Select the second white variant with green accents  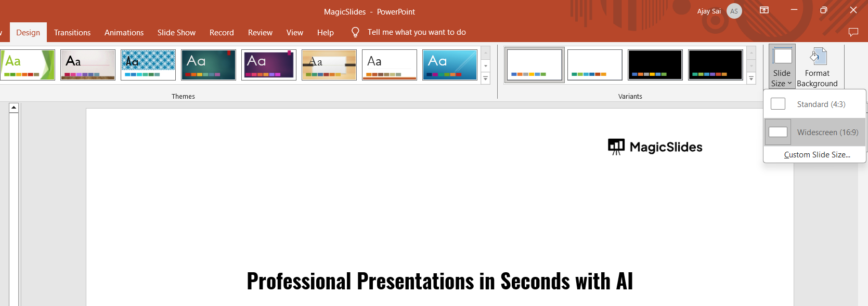[595, 65]
